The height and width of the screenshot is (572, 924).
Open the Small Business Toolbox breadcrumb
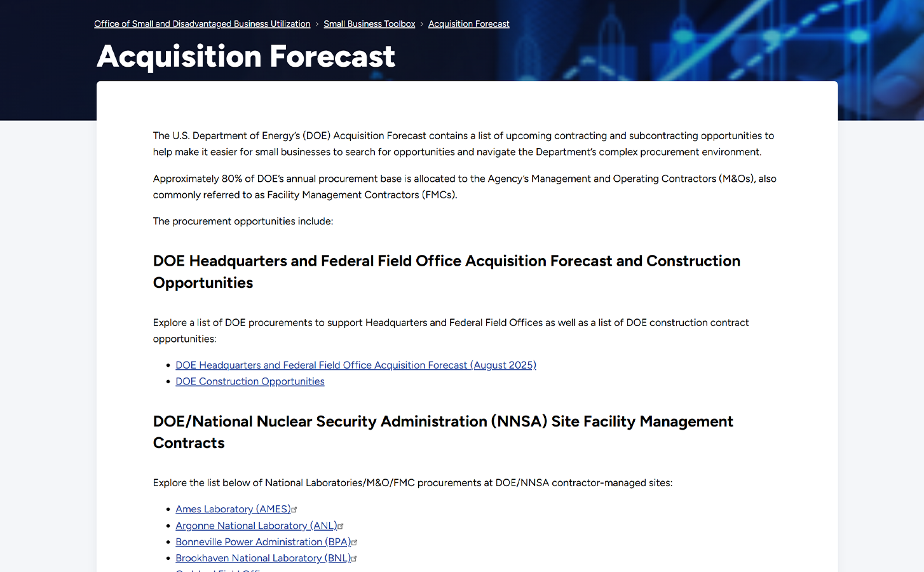[x=369, y=24]
